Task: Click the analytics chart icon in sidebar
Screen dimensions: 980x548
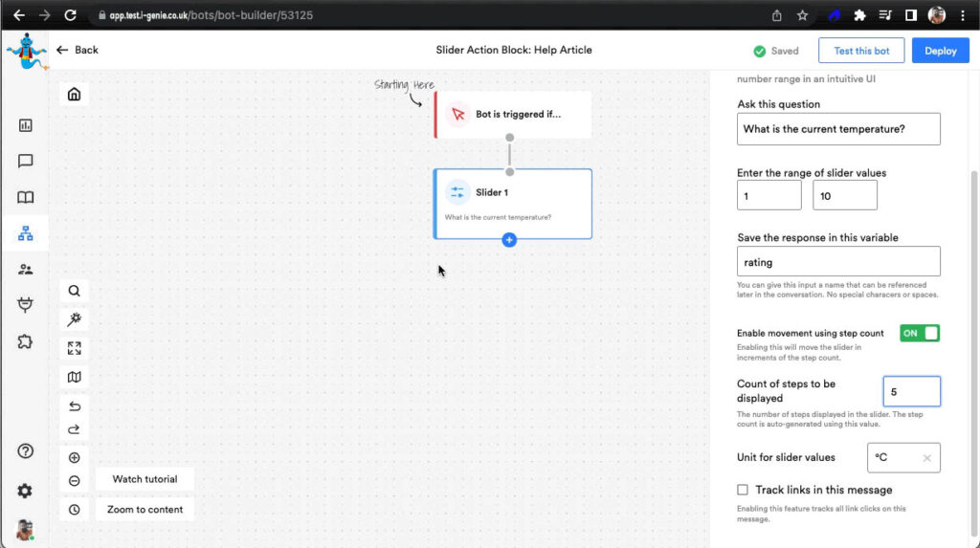Action: tap(25, 125)
